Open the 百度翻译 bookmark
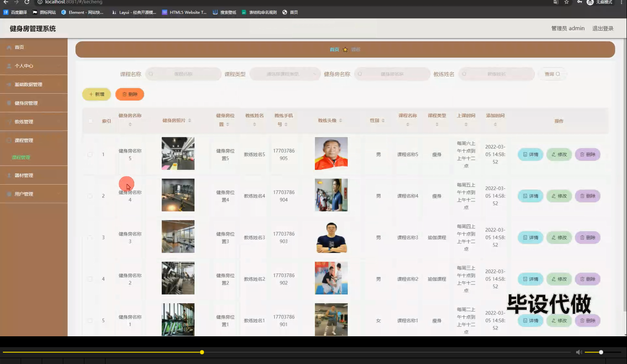Viewport: 627px width, 364px height. pos(15,12)
